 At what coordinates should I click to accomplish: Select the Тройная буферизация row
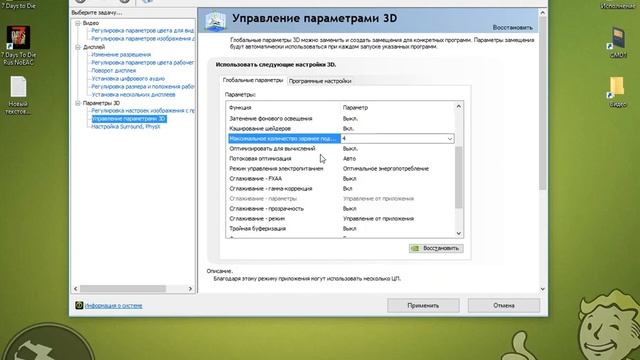coord(341,229)
